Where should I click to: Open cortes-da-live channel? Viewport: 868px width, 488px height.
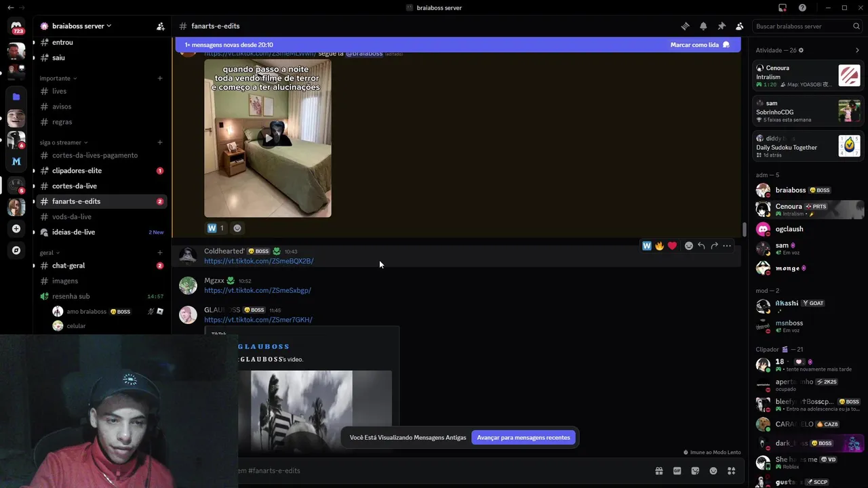(102, 186)
